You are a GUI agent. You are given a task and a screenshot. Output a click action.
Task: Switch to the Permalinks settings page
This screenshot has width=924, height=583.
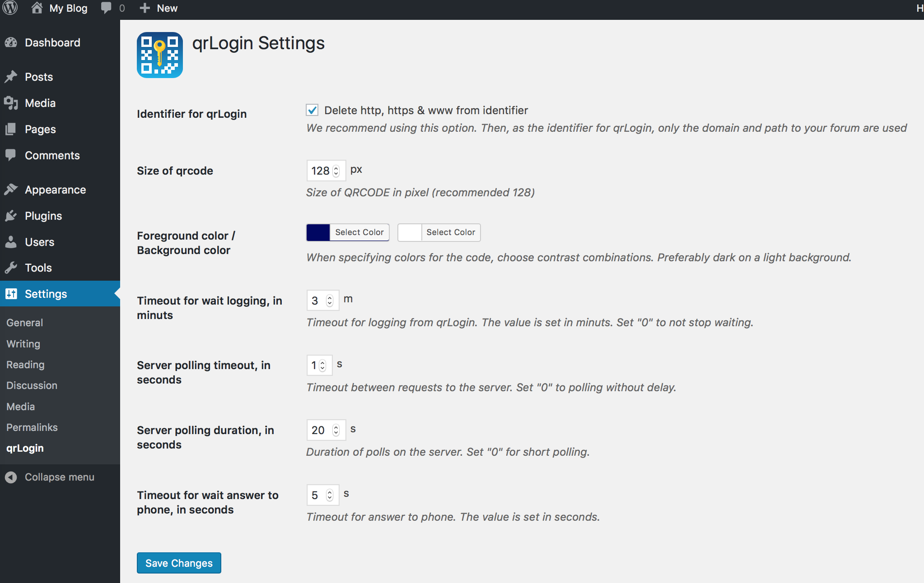[x=32, y=427]
